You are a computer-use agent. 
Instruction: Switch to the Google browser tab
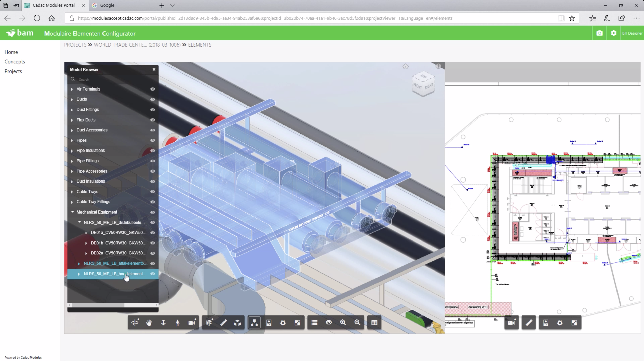click(x=122, y=5)
